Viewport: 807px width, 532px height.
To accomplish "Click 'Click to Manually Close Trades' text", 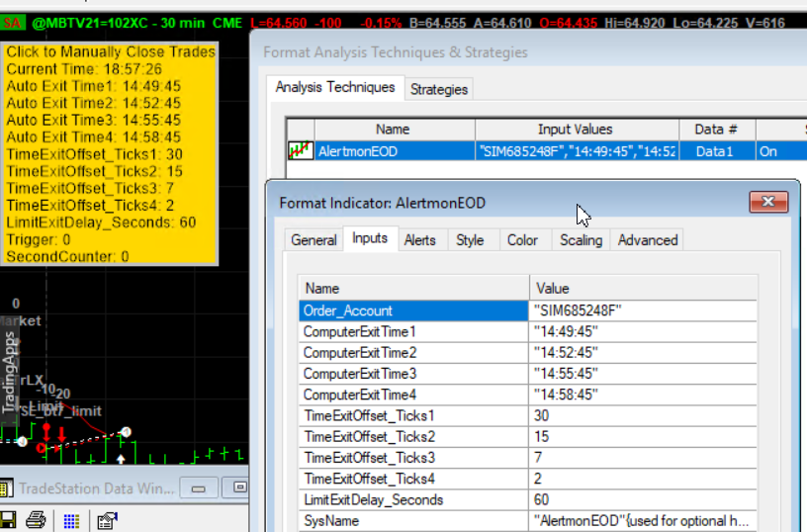I will tap(110, 52).
